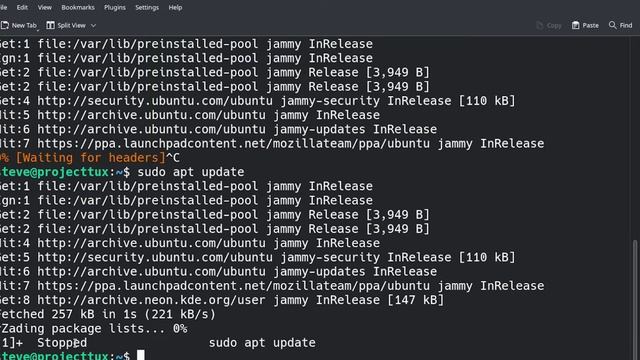Paste clipboard using the Paste button

(x=585, y=25)
